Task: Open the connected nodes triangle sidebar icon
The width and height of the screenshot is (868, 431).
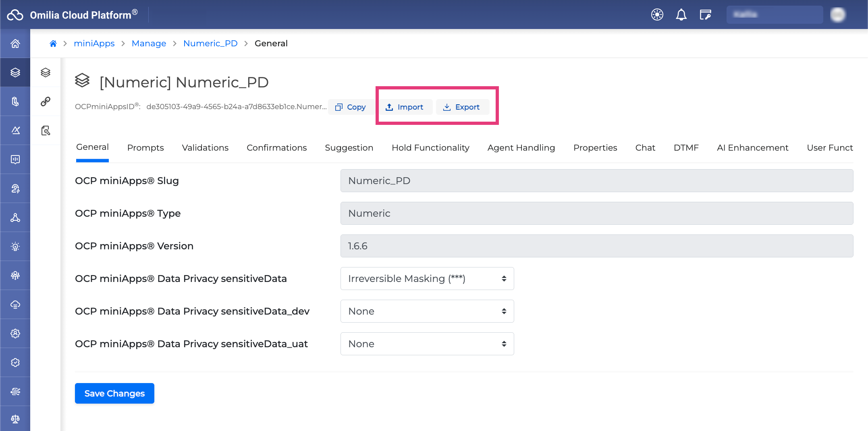Action: (x=15, y=218)
